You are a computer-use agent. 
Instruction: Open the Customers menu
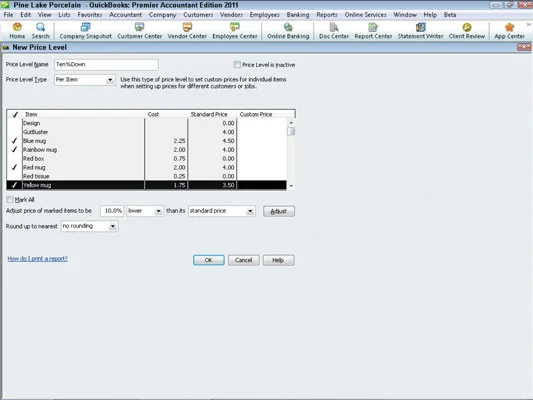198,15
